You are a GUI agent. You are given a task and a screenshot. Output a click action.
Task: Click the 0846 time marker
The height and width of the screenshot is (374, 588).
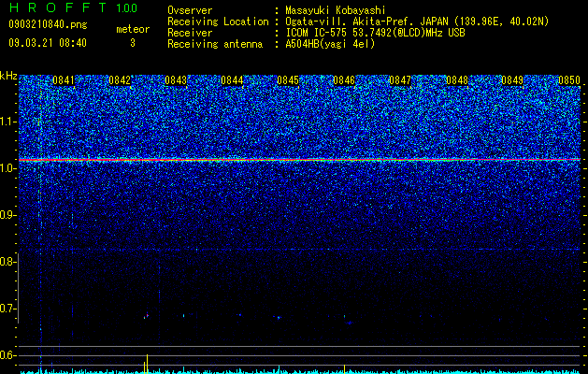tap(344, 80)
